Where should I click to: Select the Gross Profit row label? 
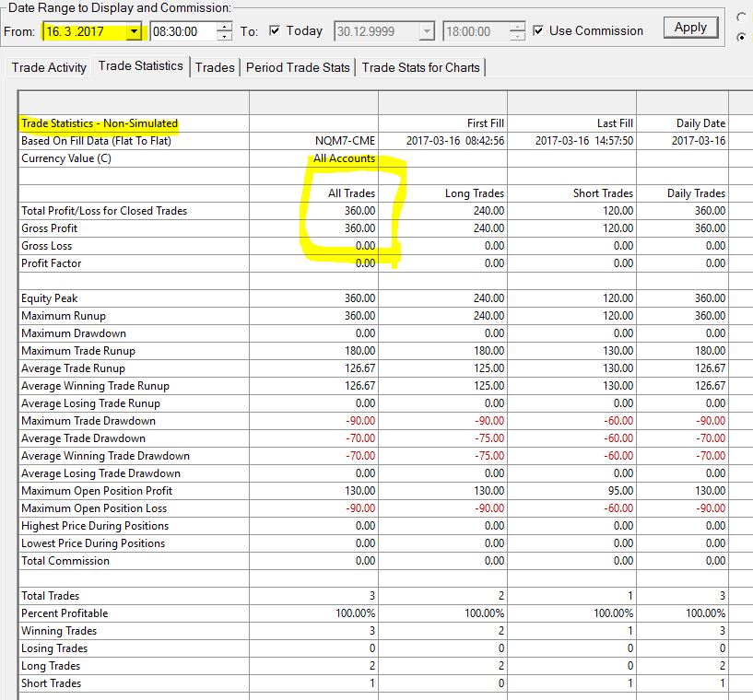[49, 228]
